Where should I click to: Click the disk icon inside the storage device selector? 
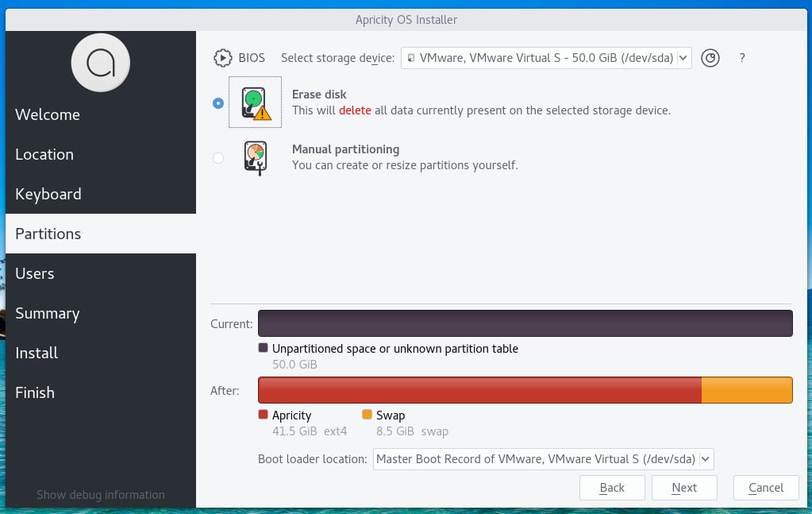(410, 57)
